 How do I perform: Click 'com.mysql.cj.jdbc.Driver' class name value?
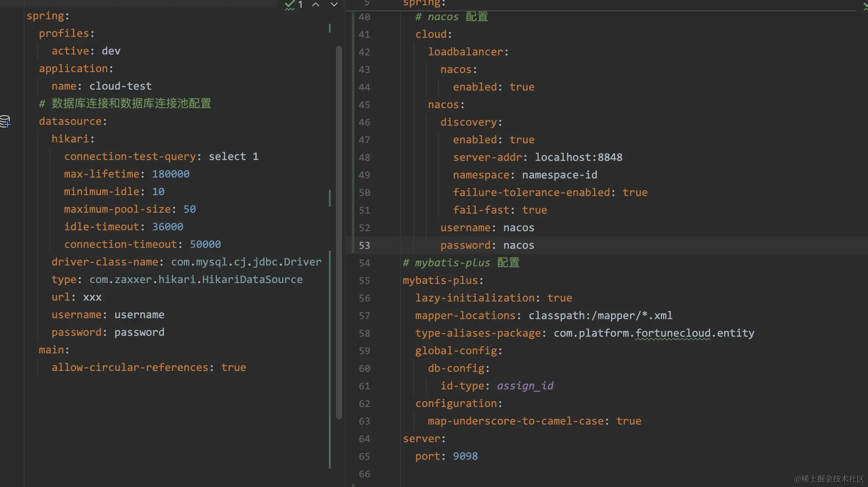tap(246, 262)
